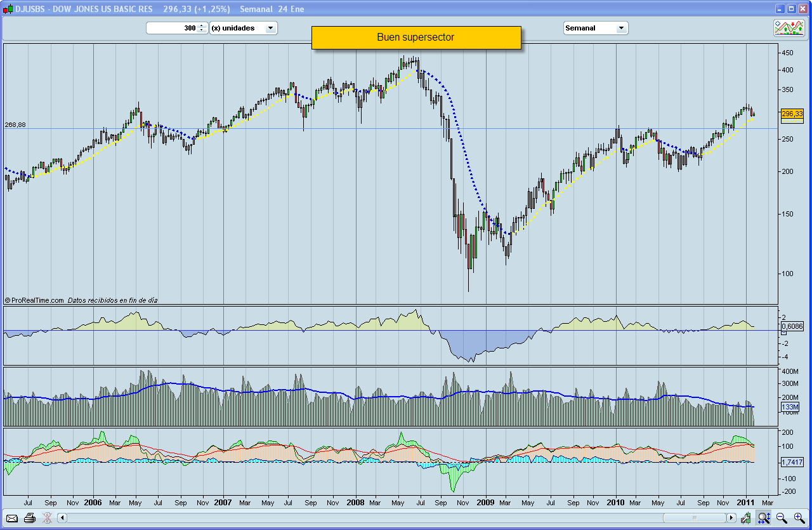Select the Buen supersector annotation label

pos(416,37)
